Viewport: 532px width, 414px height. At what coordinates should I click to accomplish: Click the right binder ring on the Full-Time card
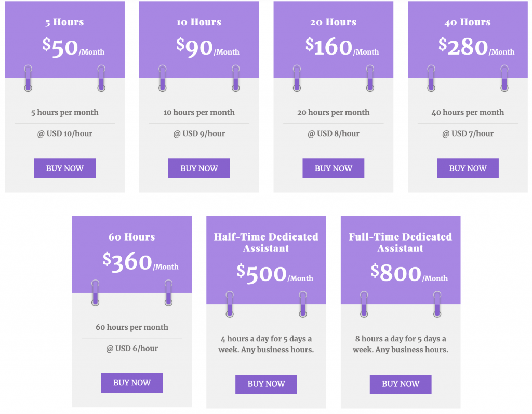pyautogui.click(x=437, y=304)
